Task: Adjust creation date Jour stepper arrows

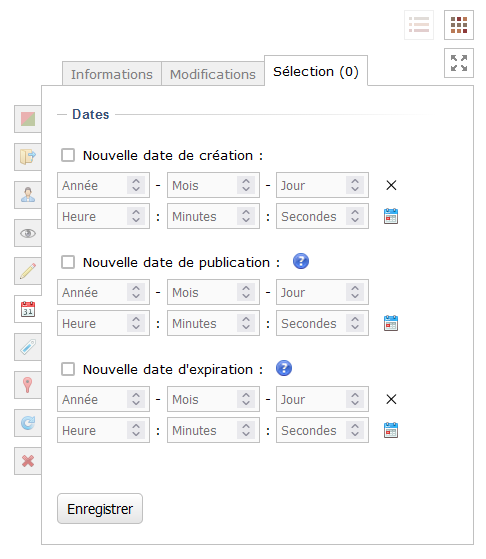Action: (355, 185)
